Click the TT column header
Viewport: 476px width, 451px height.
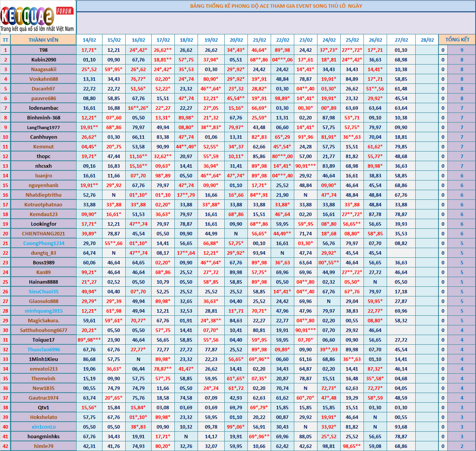coord(5,40)
